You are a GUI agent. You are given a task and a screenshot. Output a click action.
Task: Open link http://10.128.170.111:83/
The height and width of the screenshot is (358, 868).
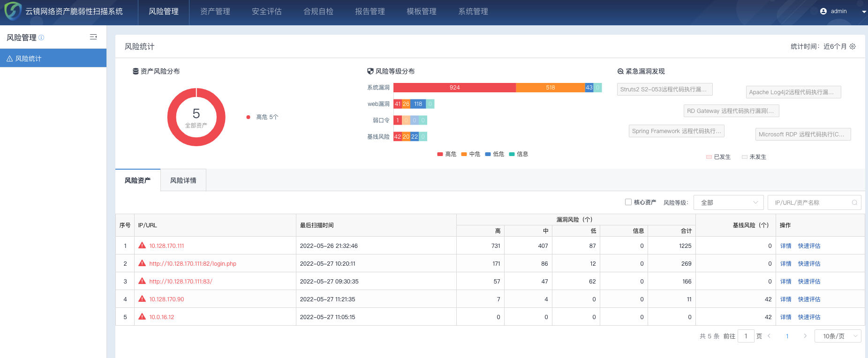tap(181, 282)
